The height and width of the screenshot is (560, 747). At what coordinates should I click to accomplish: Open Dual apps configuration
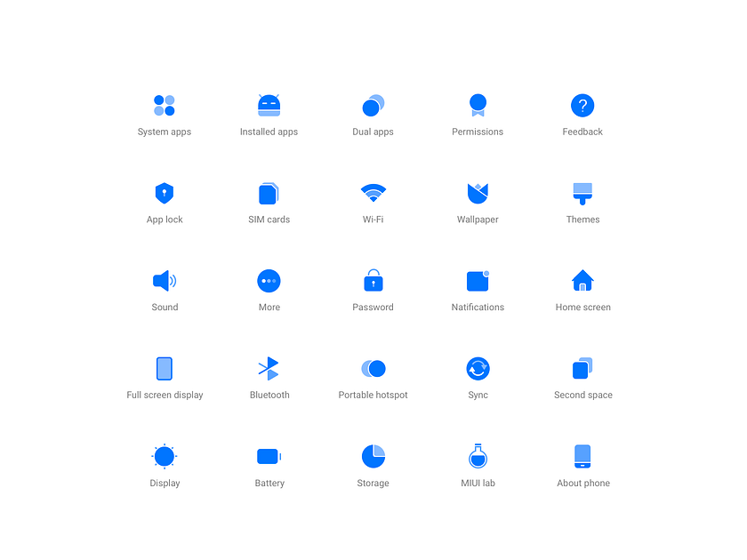pyautogui.click(x=373, y=105)
